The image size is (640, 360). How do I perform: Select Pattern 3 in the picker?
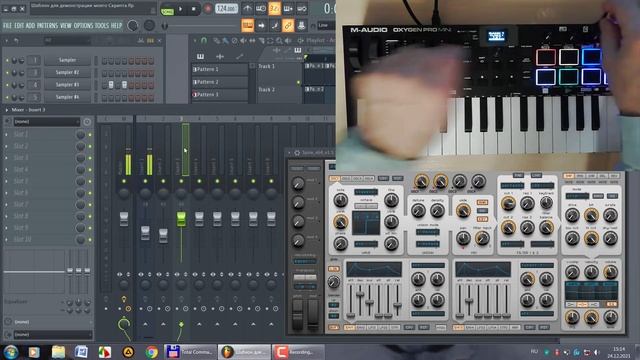[220, 94]
